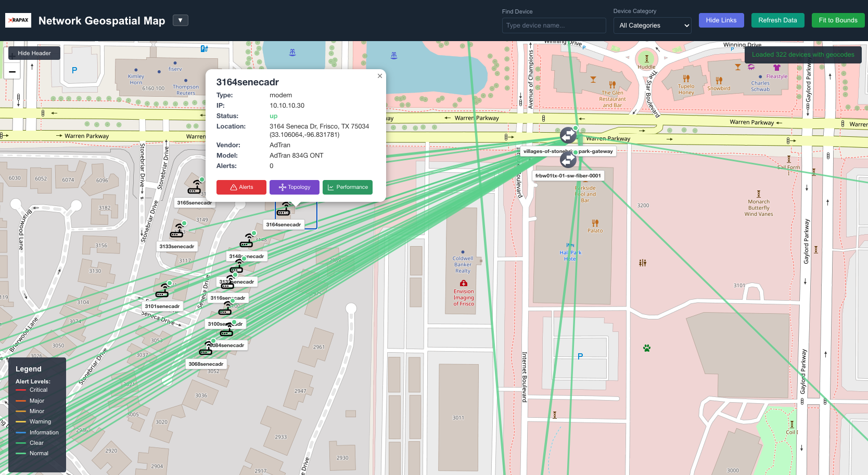The height and width of the screenshot is (475, 868).
Task: Click the 3068senecadr label
Action: [206, 364]
